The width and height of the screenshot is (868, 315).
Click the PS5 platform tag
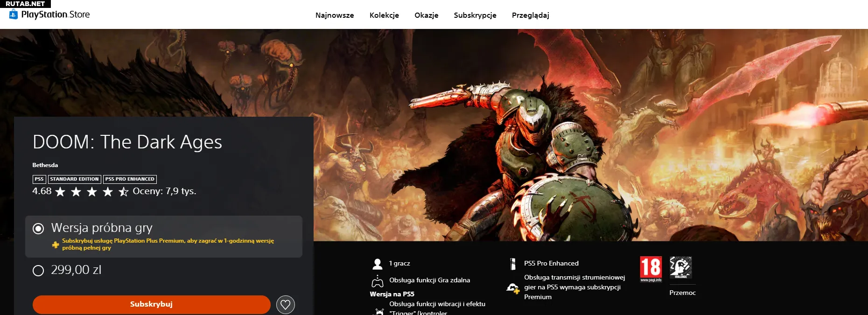tap(39, 179)
